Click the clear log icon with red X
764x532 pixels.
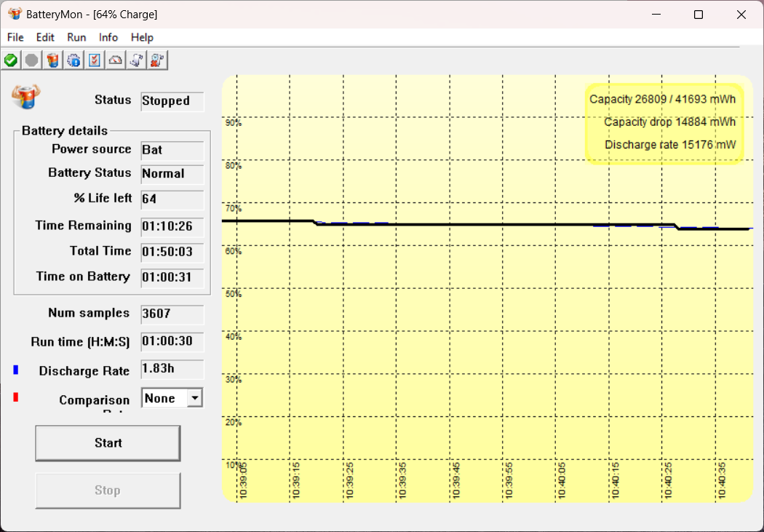pyautogui.click(x=157, y=60)
